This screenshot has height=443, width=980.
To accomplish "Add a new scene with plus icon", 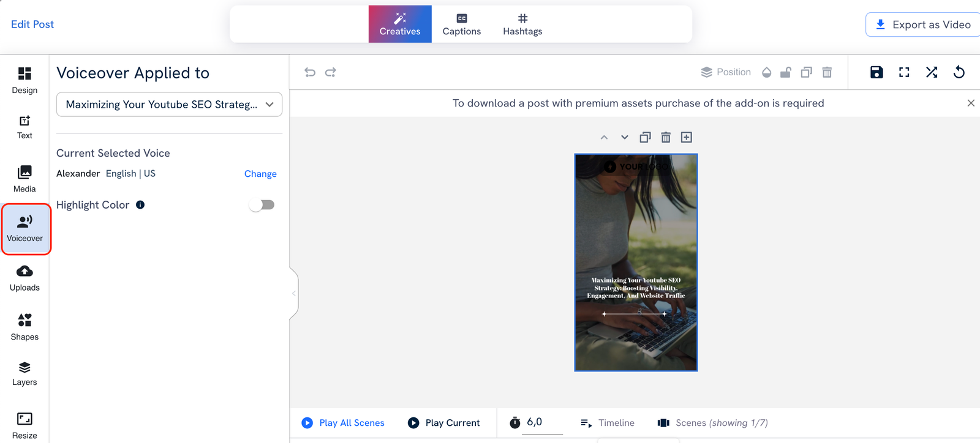I will click(x=687, y=137).
